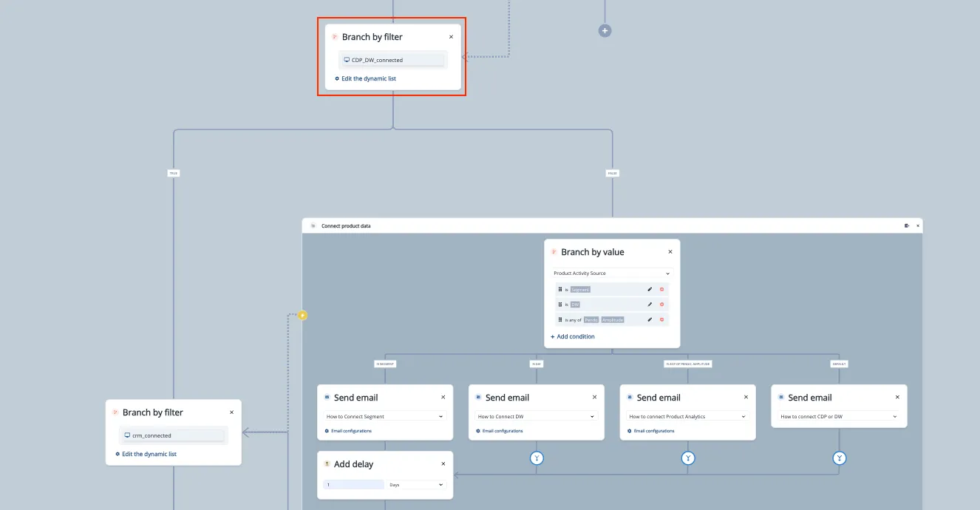Viewport: 980px width, 510px height.
Task: Click the group icon beside Connect product data
Action: [x=313, y=226]
